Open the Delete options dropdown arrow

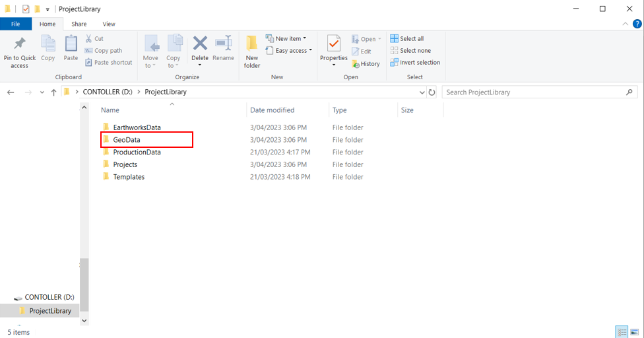[x=200, y=65]
